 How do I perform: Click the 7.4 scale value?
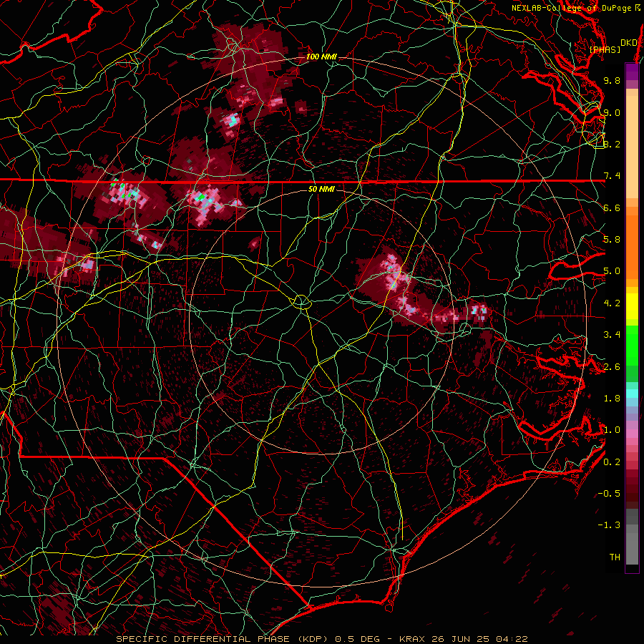(x=612, y=176)
